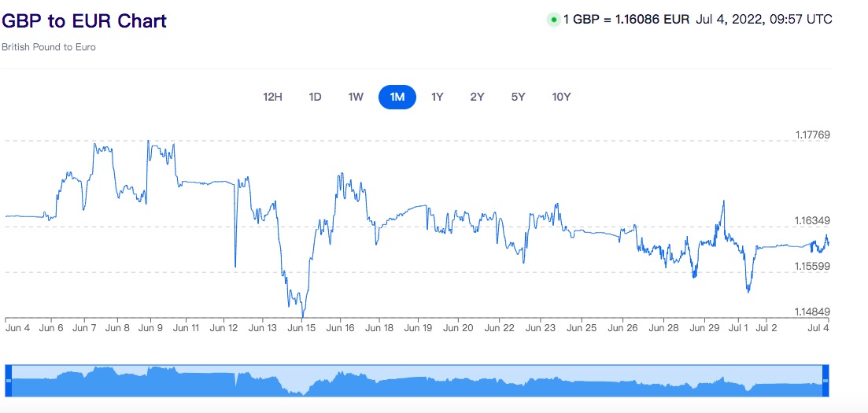
Task: Click the Jun 15 date marker
Action: (x=301, y=328)
